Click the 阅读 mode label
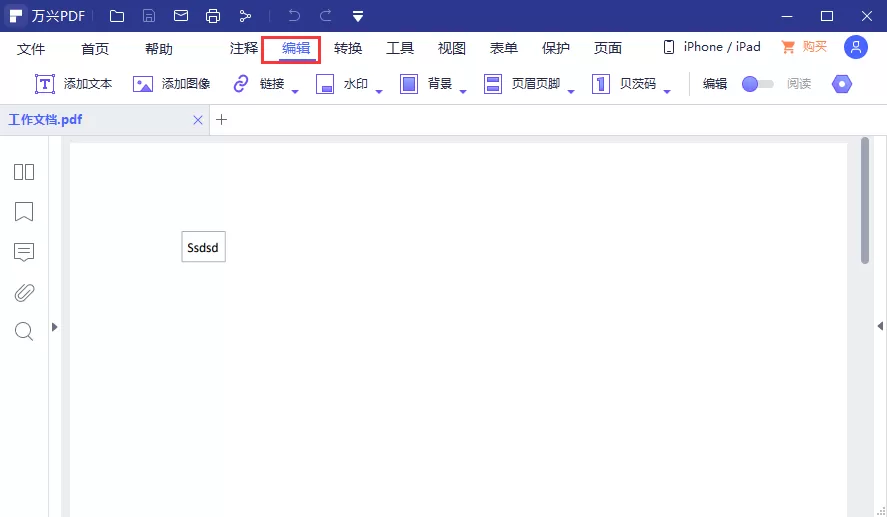 click(799, 84)
